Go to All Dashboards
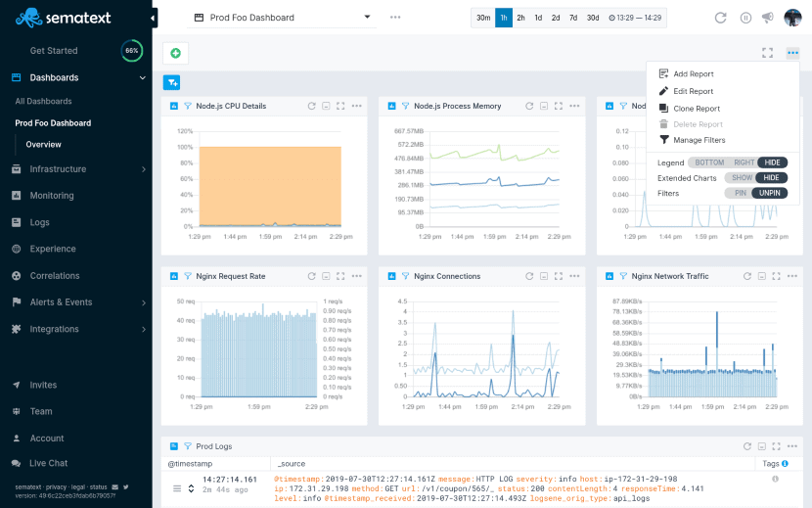The image size is (812, 508). tap(43, 102)
